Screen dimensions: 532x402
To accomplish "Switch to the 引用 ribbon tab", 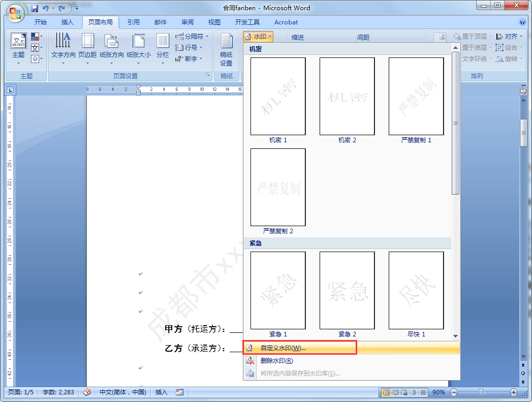I will [x=133, y=22].
